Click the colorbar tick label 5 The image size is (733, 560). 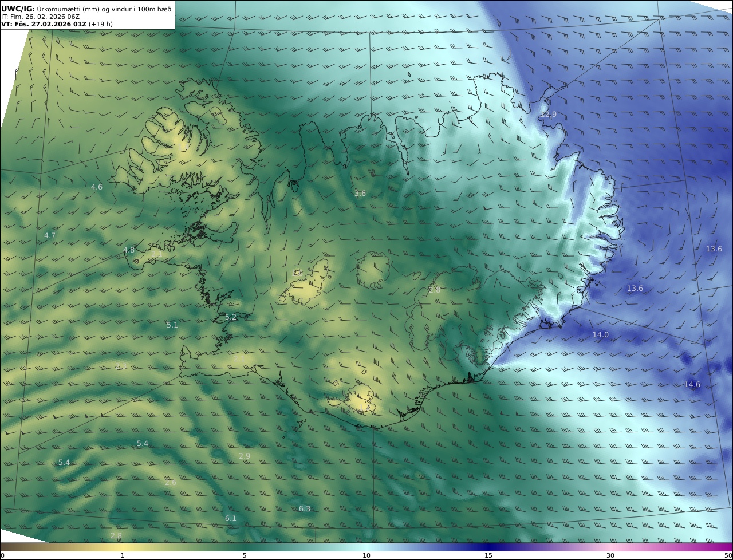click(x=245, y=555)
